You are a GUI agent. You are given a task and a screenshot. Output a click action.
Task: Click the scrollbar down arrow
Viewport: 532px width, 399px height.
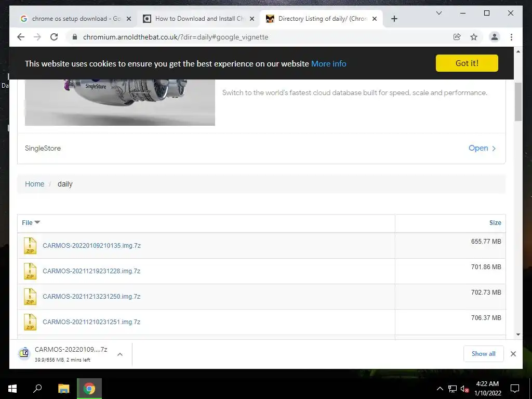pos(518,335)
